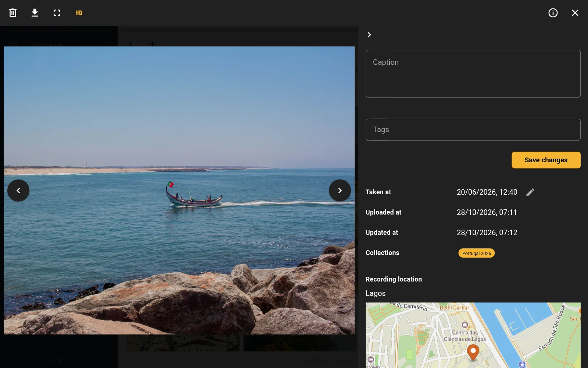Image resolution: width=588 pixels, height=368 pixels.
Task: Click the boat photo image
Action: pyautogui.click(x=179, y=190)
